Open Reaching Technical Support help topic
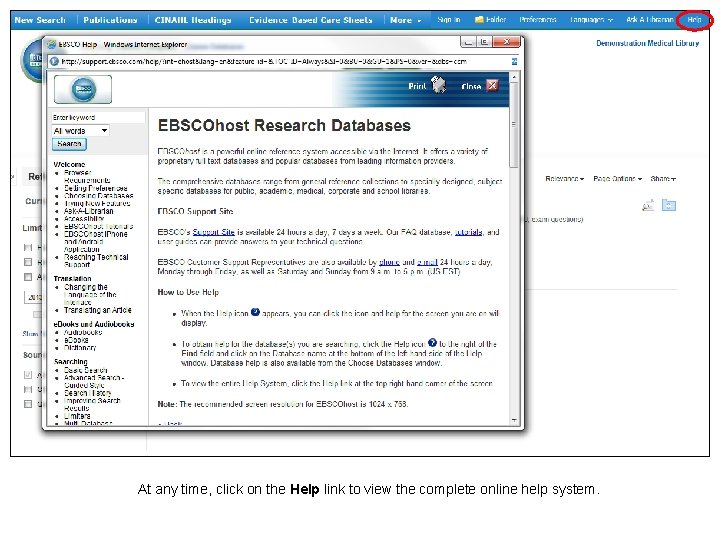This screenshot has width=720, height=540. coord(96,261)
